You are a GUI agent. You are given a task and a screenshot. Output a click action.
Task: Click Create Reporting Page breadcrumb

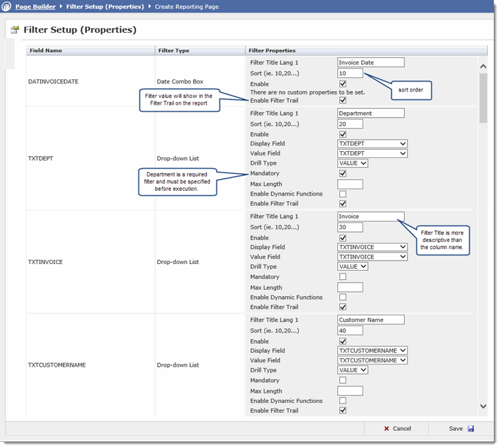(187, 7)
